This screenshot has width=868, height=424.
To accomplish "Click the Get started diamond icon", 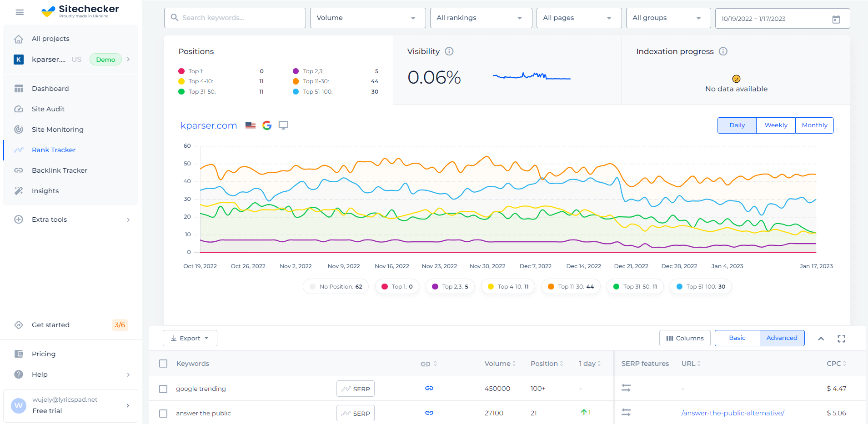I will point(19,325).
